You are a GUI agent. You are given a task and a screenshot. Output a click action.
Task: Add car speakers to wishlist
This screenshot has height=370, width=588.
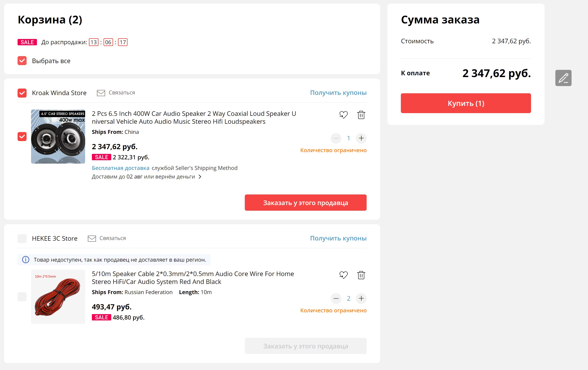343,115
